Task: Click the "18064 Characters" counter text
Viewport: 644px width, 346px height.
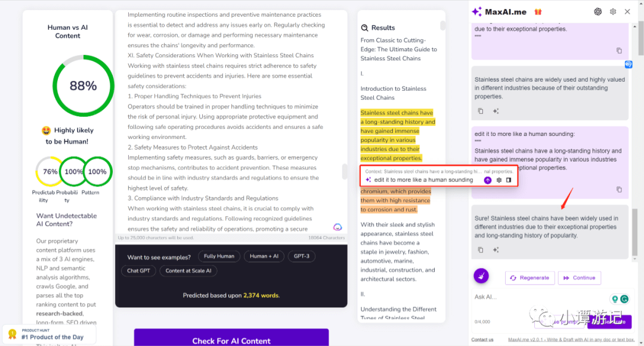Action: coord(327,238)
